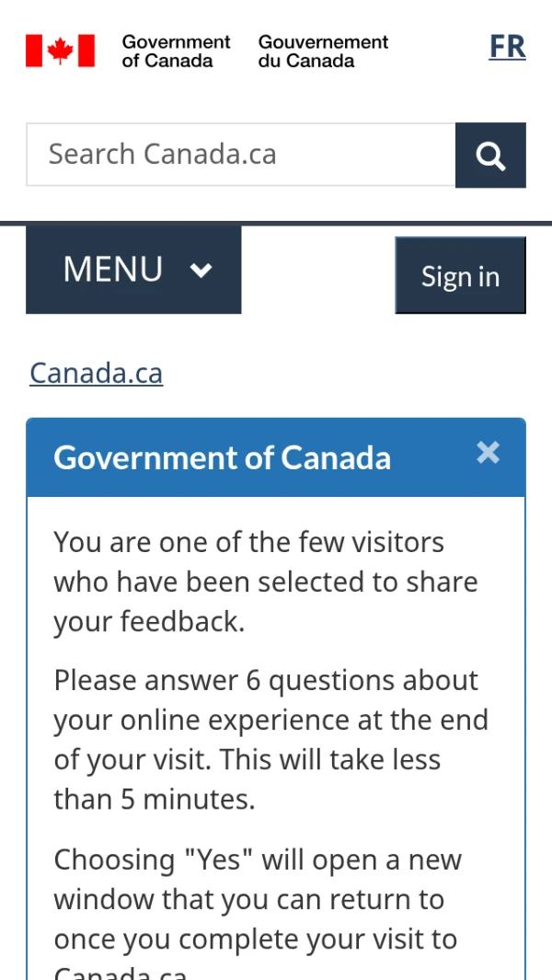Screen dimensions: 552x980
Task: Click the 'Choosing "Yes" will open' paragraph
Action: (x=258, y=900)
